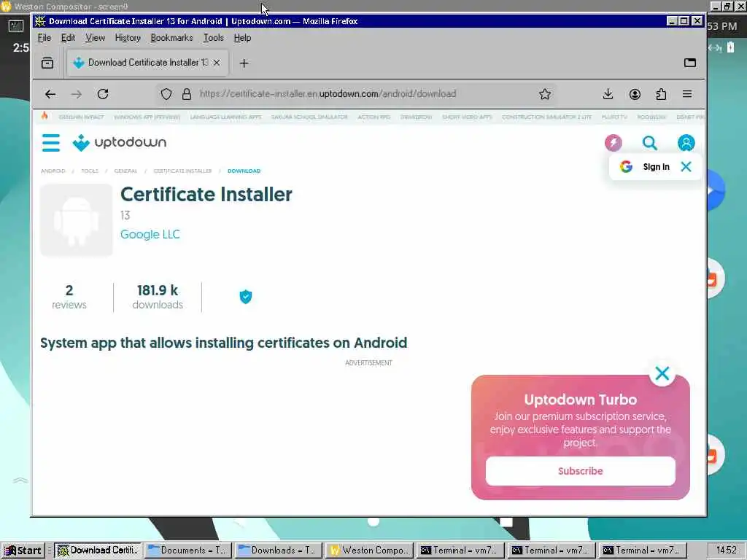The width and height of the screenshot is (747, 560).
Task: Open the Firefox hamburger application menu
Action: point(687,94)
